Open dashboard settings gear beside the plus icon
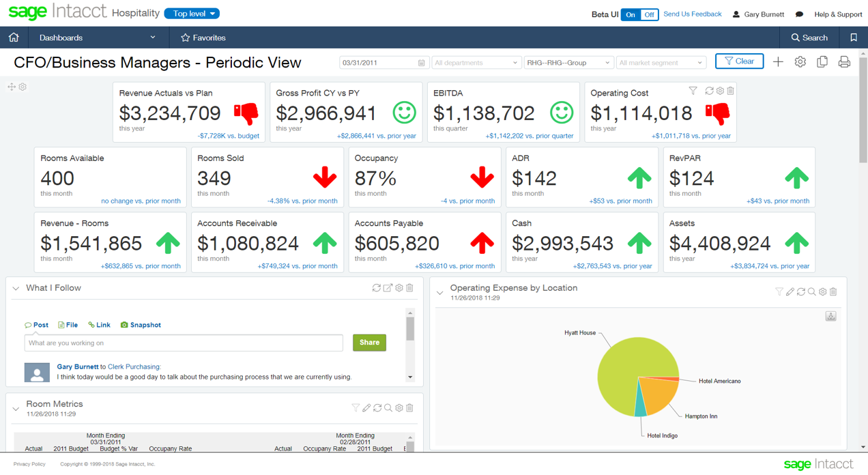Image resolution: width=868 pixels, height=475 pixels. 800,62
